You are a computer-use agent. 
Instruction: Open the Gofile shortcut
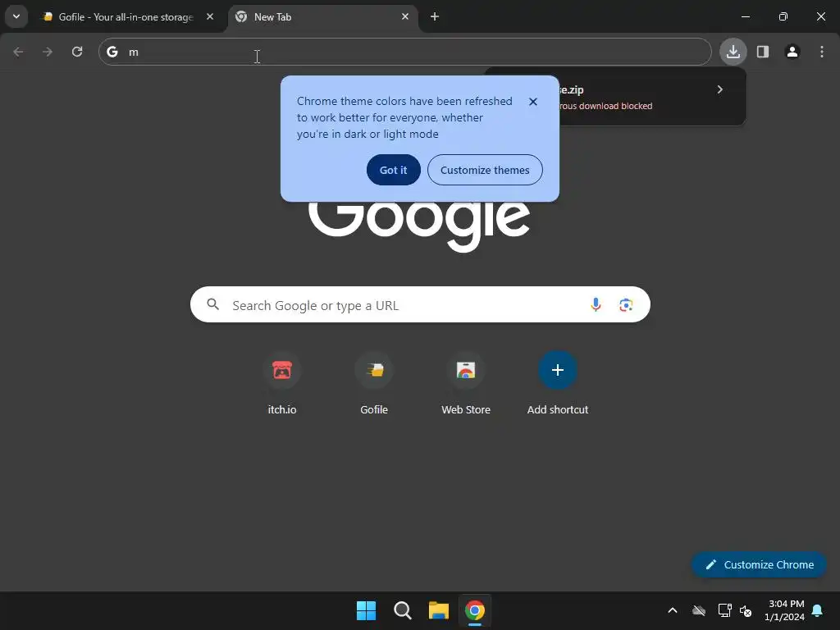coord(374,384)
